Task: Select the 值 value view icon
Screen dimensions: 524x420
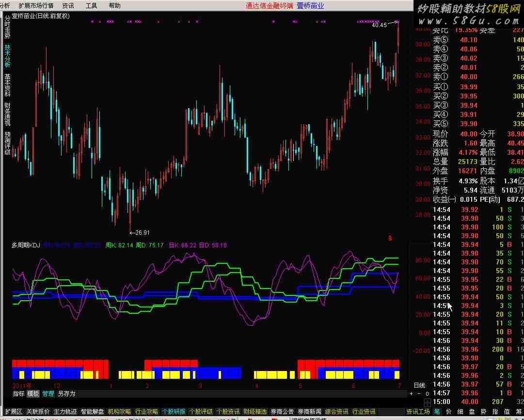Action: click(x=507, y=411)
